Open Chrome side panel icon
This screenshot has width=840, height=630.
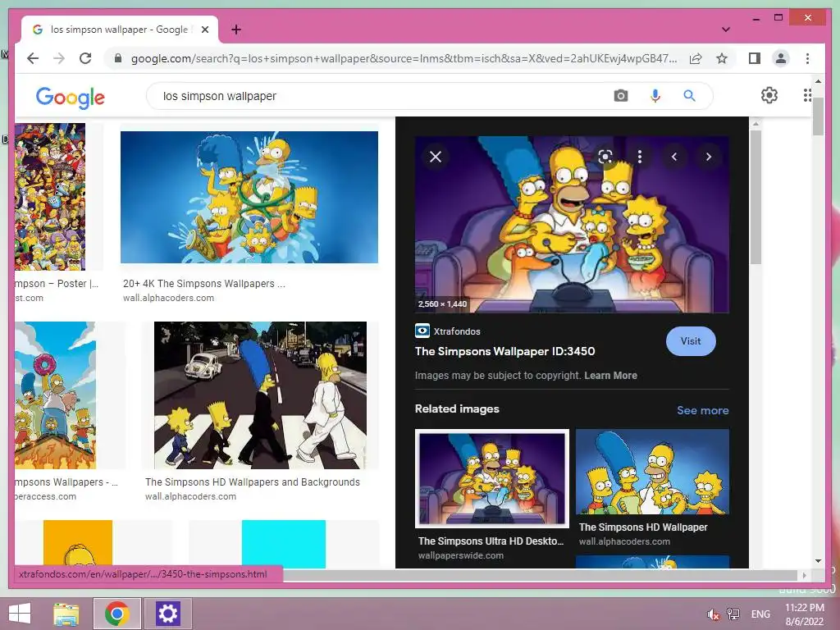pyautogui.click(x=755, y=58)
